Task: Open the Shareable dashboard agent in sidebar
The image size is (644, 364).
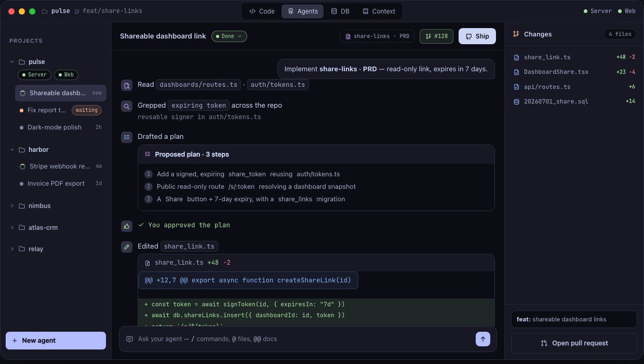Action: tap(61, 93)
